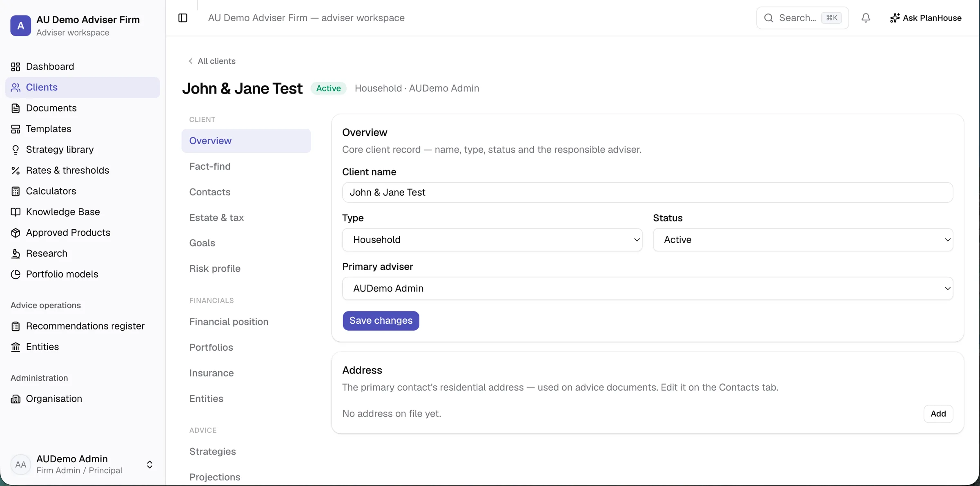This screenshot has height=486, width=980.
Task: Click the Documents file icon
Action: tap(16, 108)
